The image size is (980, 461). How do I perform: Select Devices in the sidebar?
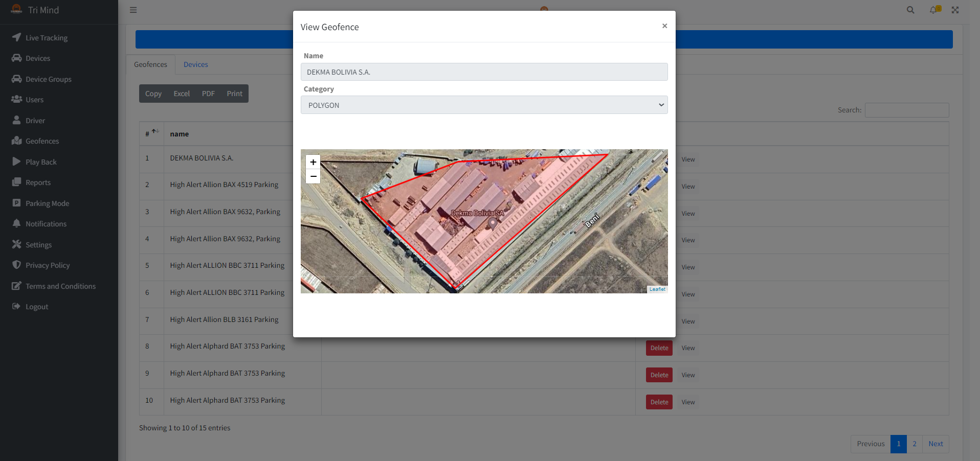click(37, 58)
